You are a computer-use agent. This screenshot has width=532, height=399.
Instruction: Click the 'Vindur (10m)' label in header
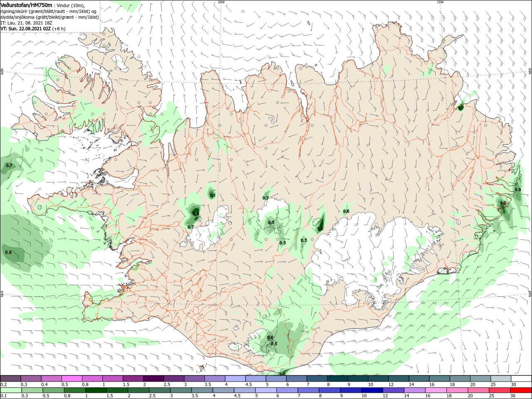[x=71, y=5]
